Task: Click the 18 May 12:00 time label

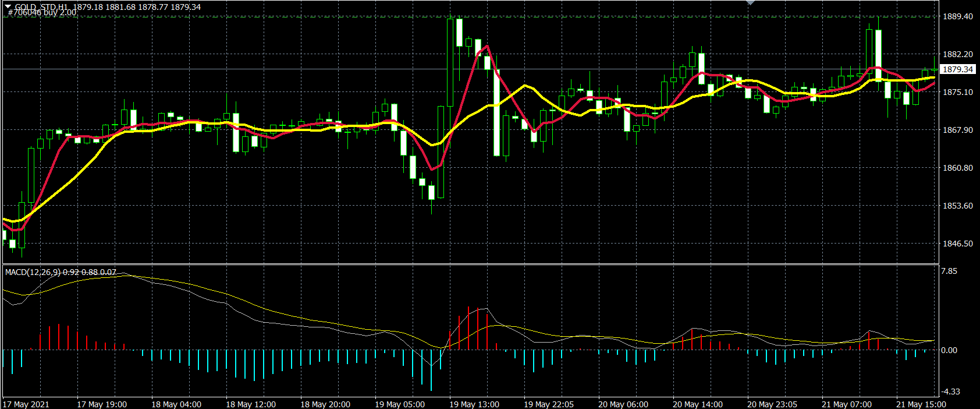Action: click(x=251, y=404)
